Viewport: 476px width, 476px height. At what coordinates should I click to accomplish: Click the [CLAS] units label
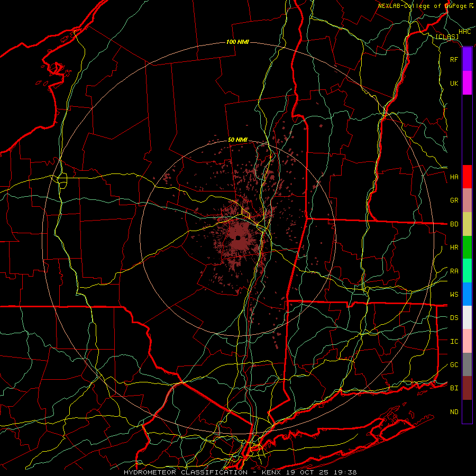[x=447, y=37]
